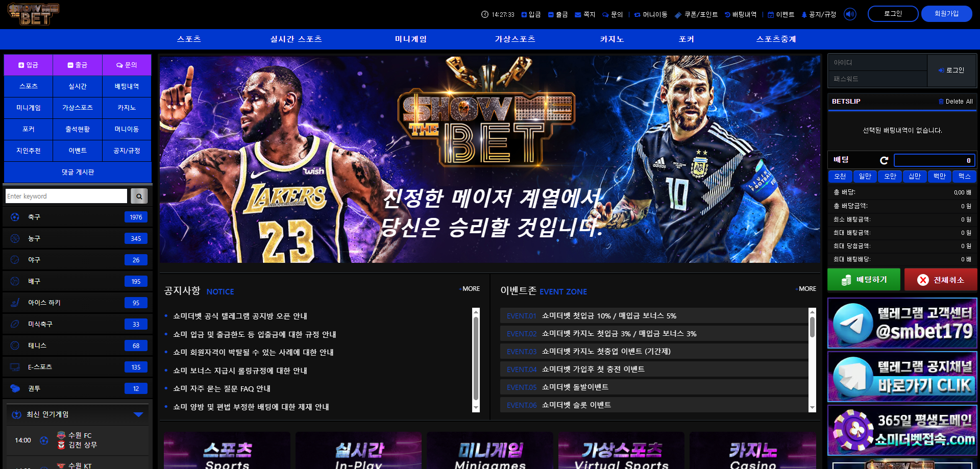
Task: Open EVENT.01 첫입금 10% bonus event
Action: [x=653, y=316]
